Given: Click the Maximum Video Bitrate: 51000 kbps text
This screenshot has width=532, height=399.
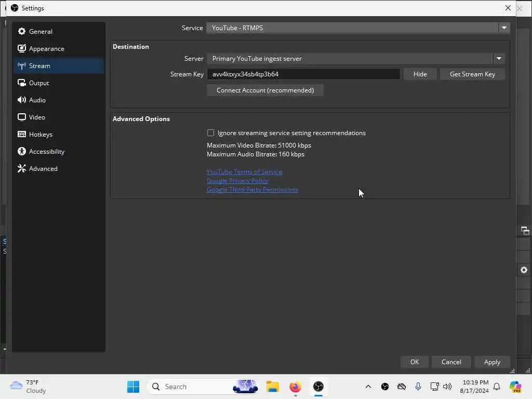Looking at the screenshot, I should pos(259,145).
